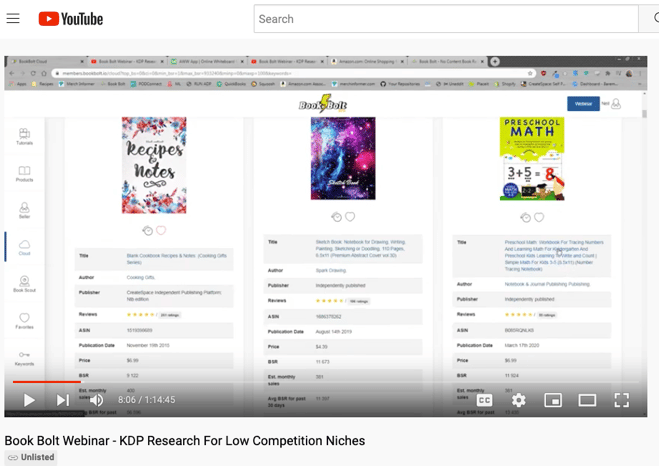The image size is (659, 466).
Task: Favorite the Preschool Math book (heart)
Action: [x=539, y=217]
